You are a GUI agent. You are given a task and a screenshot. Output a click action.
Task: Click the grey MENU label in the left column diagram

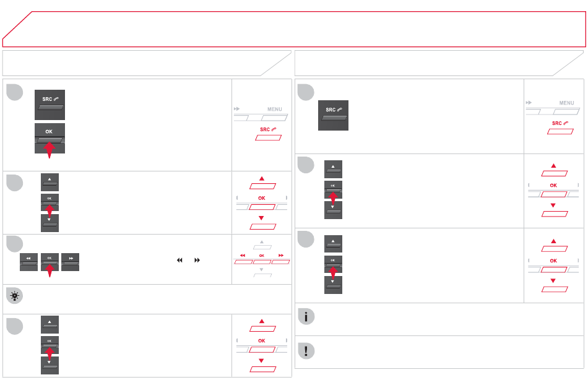pyautogui.click(x=274, y=109)
